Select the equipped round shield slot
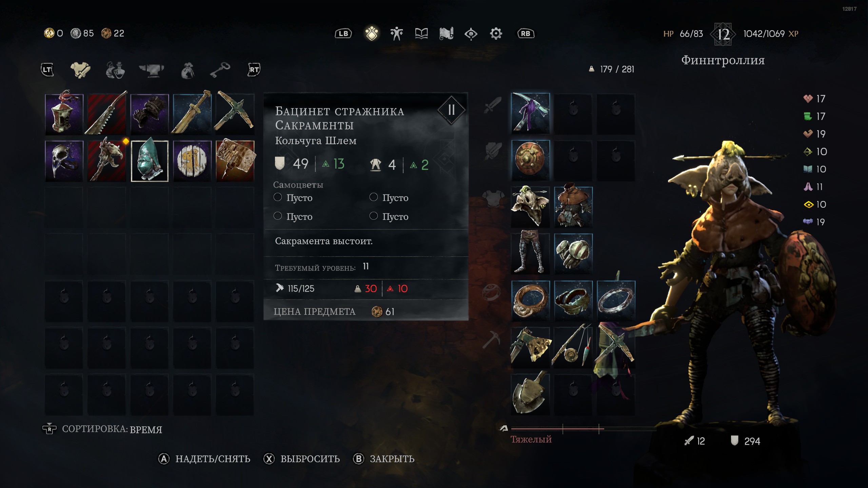This screenshot has width=868, height=488. (530, 160)
